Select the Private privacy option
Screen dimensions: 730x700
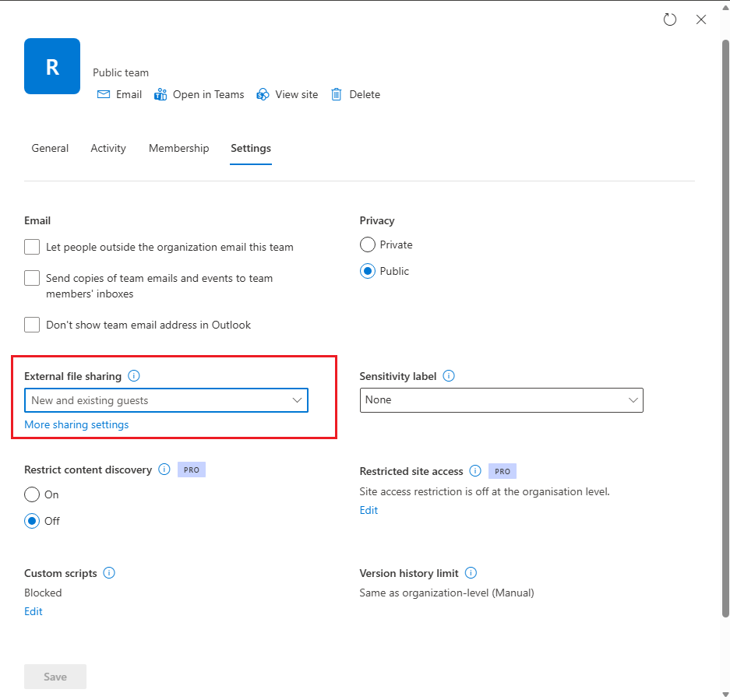pos(367,244)
